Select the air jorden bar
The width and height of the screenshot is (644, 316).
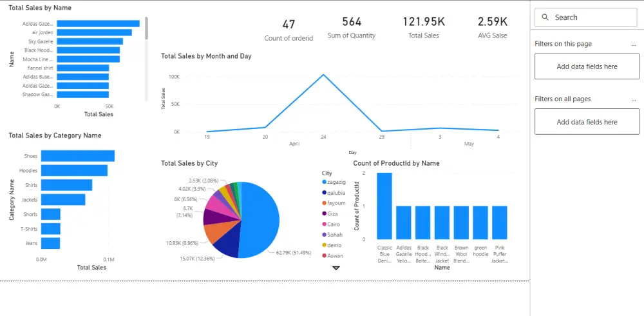94,32
